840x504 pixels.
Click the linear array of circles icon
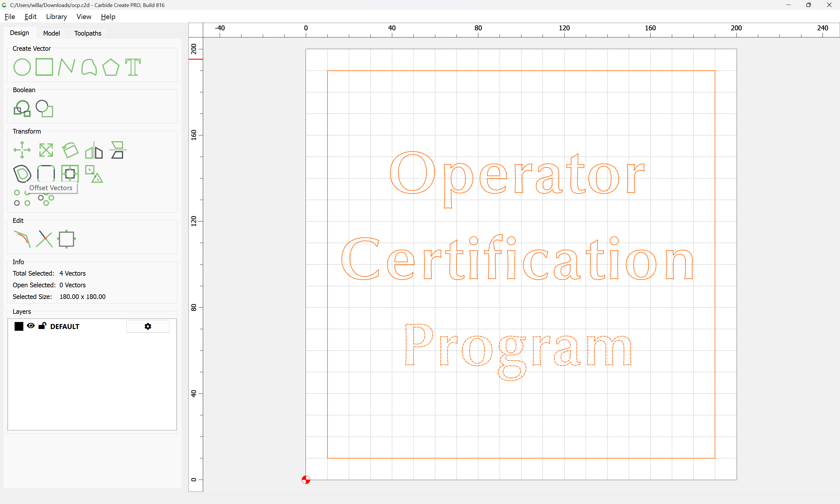point(22,198)
